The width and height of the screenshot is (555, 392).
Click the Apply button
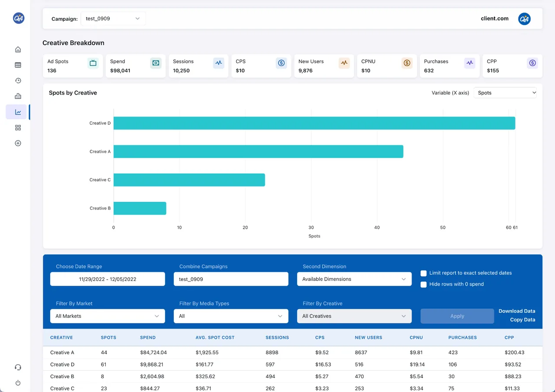[457, 316]
